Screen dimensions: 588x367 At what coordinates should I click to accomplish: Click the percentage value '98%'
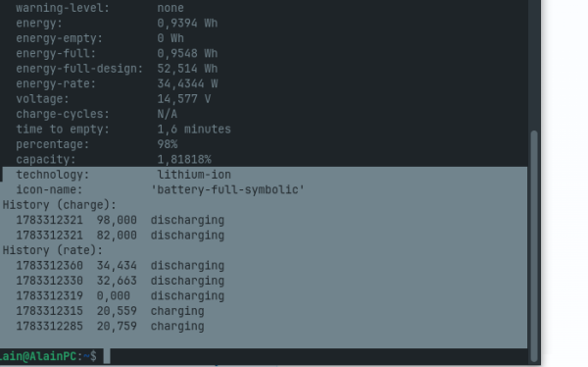click(x=167, y=144)
